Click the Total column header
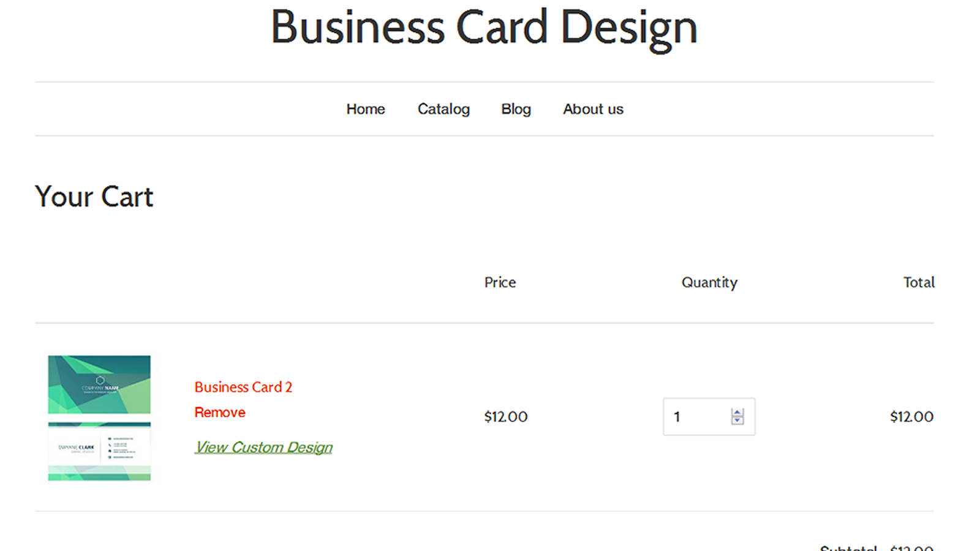This screenshot has height=551, width=980. 918,282
